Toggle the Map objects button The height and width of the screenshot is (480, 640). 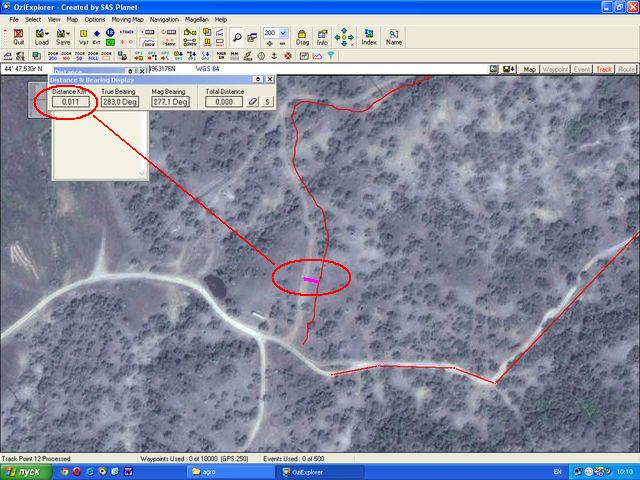530,69
